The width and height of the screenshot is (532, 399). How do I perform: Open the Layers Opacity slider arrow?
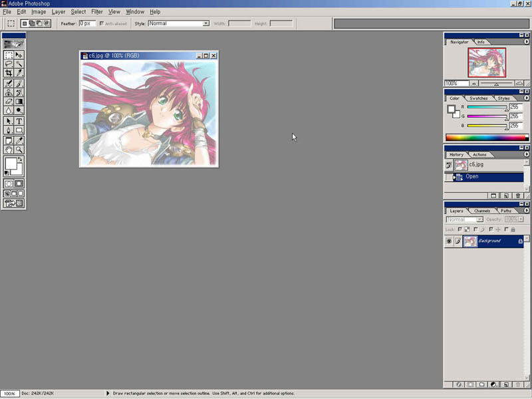point(521,219)
